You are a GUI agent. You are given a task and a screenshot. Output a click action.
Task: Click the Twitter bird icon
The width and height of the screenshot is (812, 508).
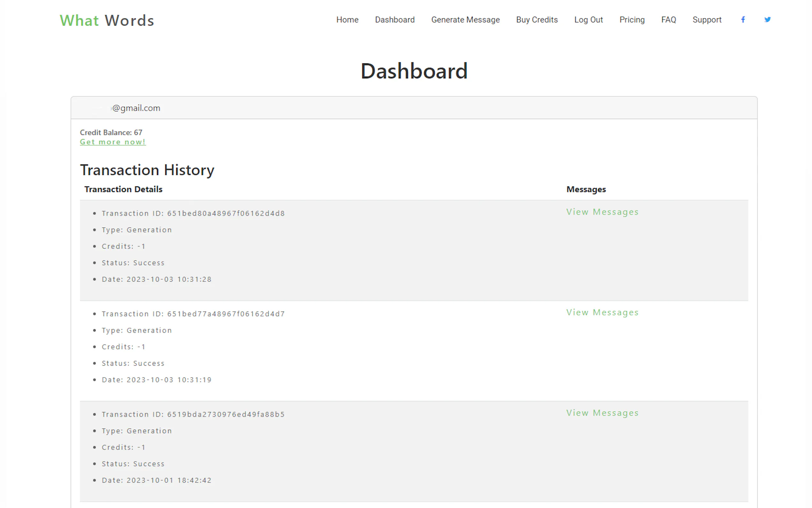767,20
